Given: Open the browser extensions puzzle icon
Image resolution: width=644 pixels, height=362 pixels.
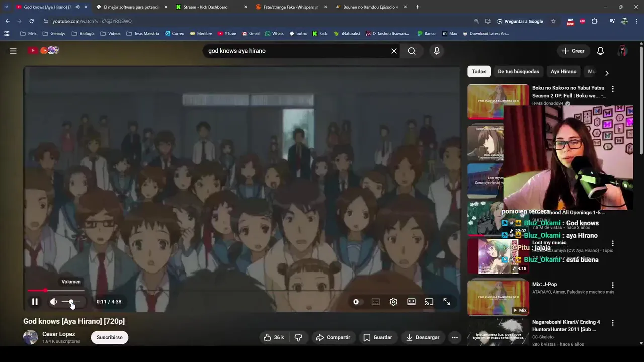Looking at the screenshot, I should coord(595,21).
